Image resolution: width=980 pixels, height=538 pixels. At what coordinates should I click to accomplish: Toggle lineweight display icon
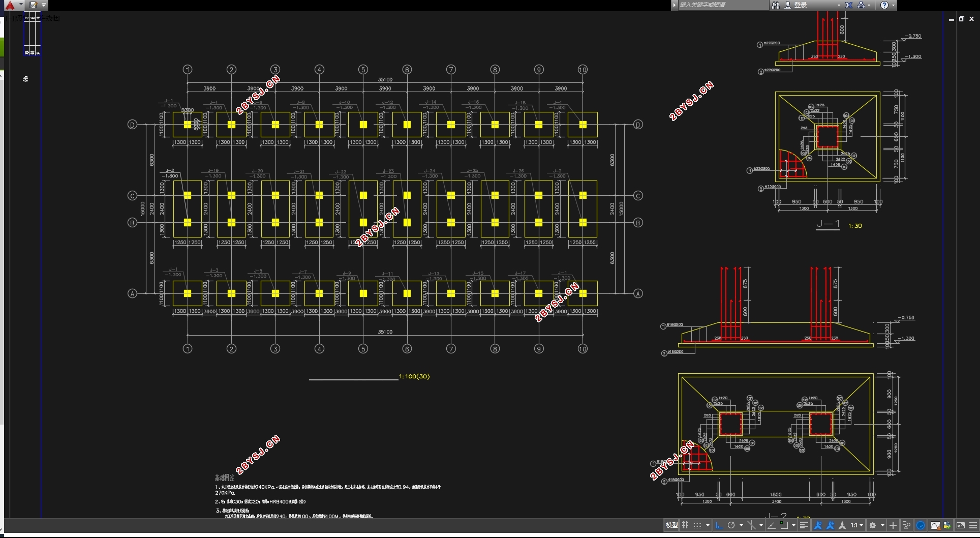(804, 525)
